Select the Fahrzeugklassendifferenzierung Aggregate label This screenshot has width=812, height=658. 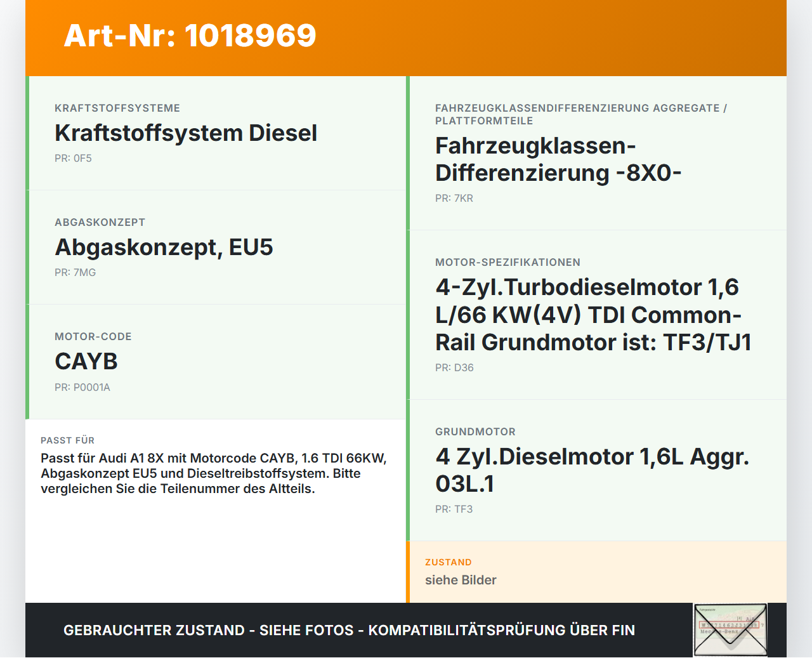580,114
